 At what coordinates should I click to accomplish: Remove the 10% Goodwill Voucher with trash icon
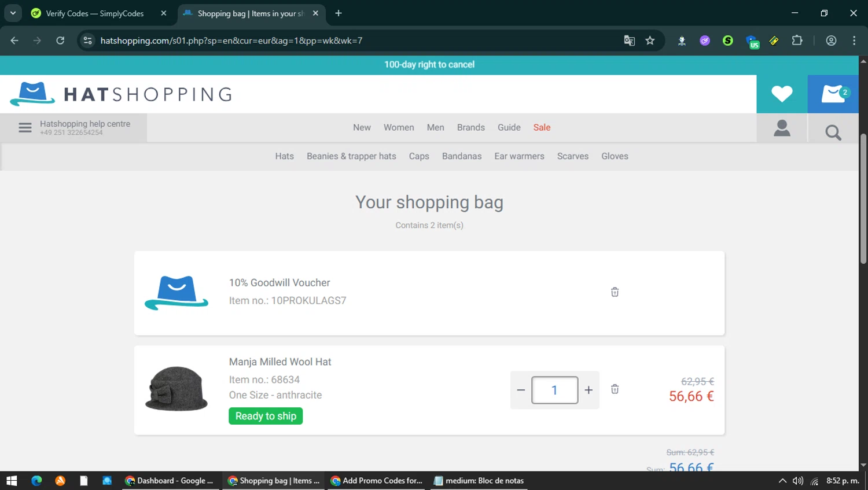click(x=615, y=292)
